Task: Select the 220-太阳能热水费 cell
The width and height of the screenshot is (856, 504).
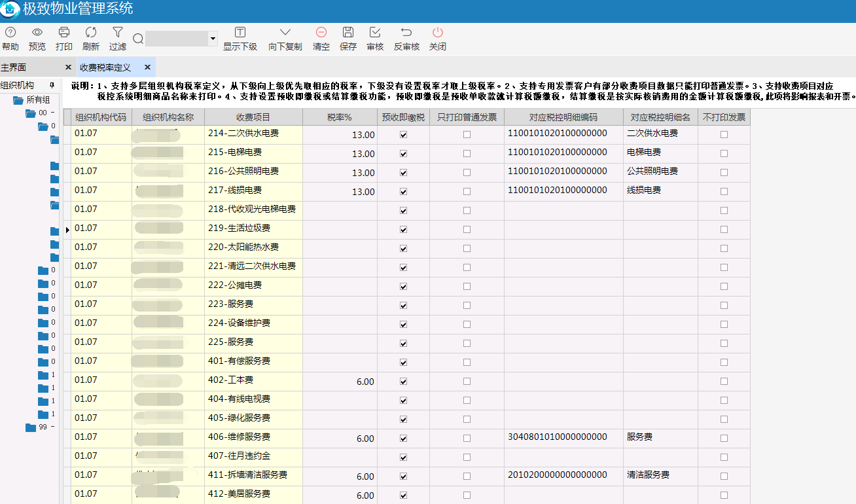Action: 253,249
